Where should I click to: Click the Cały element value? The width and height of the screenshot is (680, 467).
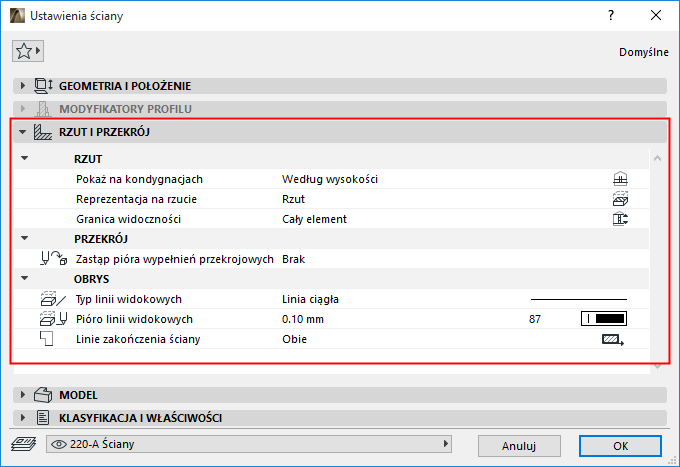[314, 219]
